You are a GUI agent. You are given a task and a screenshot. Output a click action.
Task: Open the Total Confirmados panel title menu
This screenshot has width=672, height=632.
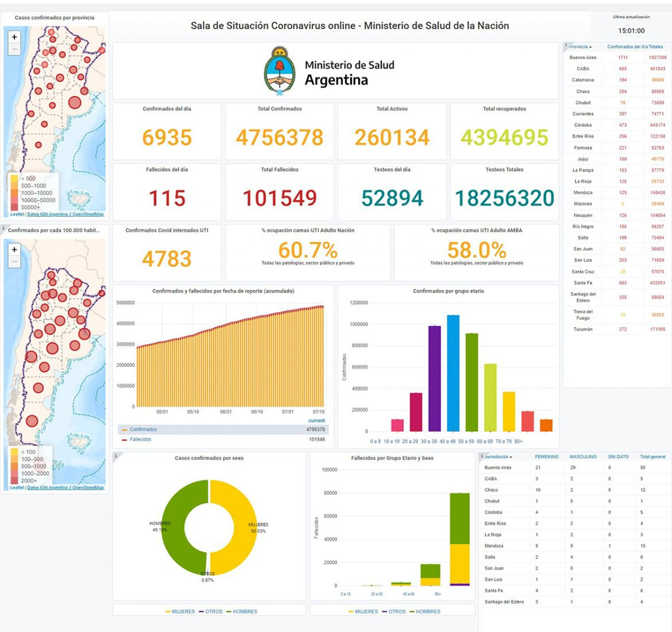tap(280, 109)
